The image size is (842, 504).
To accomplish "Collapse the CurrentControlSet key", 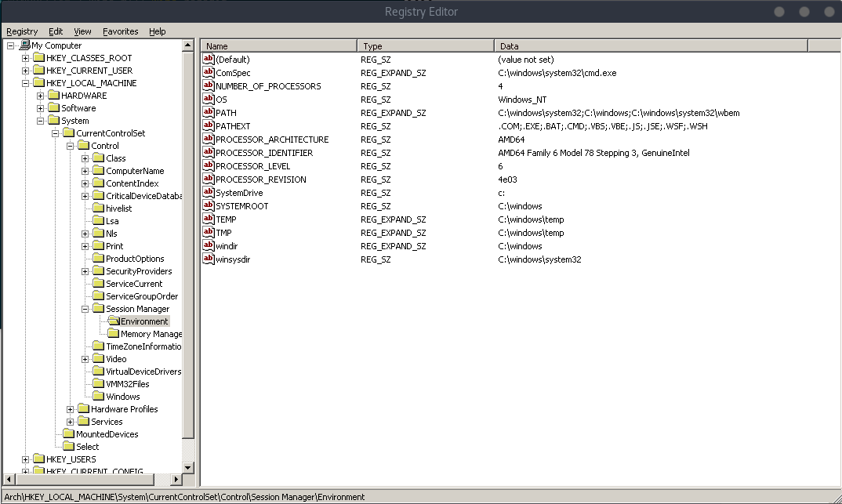I will click(56, 134).
